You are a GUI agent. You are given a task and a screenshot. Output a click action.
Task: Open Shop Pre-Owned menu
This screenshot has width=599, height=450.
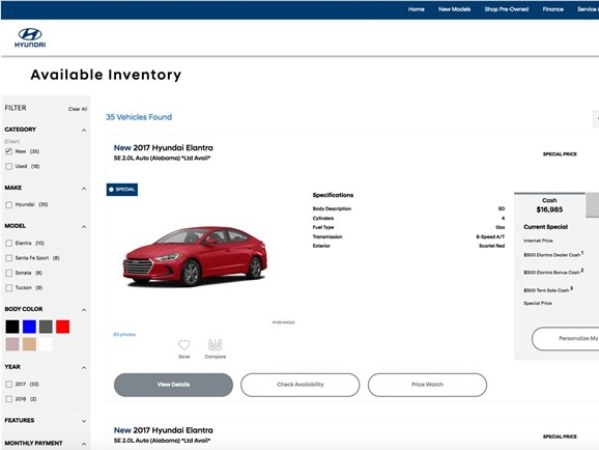click(507, 9)
